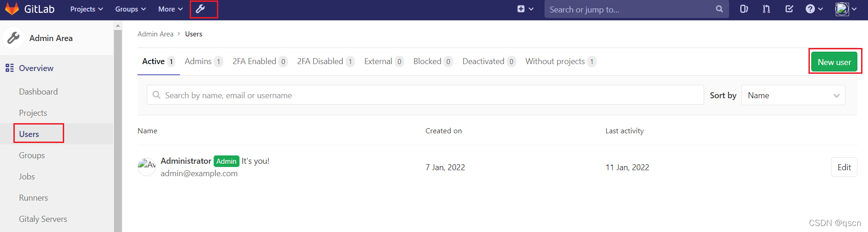Expand the More dropdown menu
Image resolution: width=868 pixels, height=232 pixels.
point(170,9)
